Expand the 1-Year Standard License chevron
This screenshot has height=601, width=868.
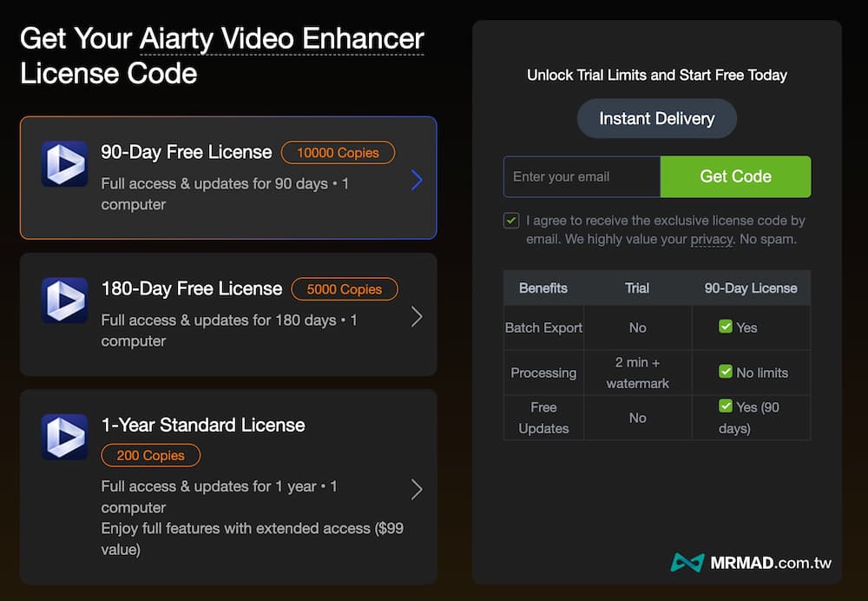(417, 489)
